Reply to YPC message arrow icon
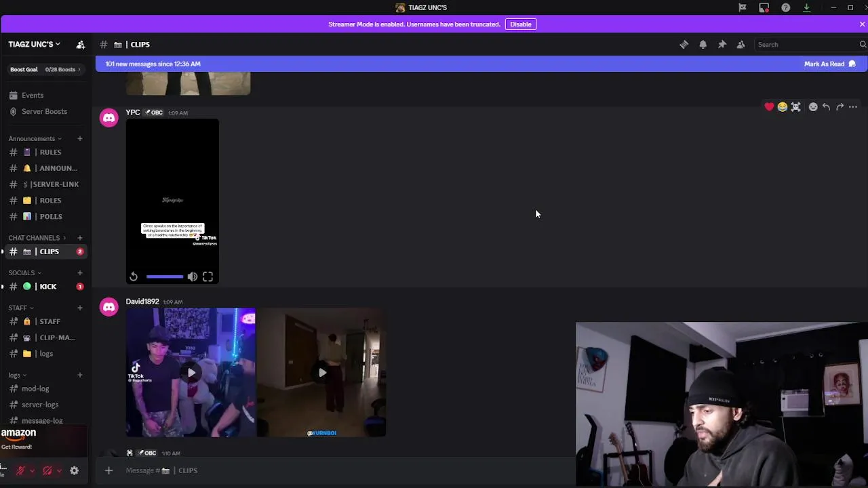The width and height of the screenshot is (868, 488). tap(826, 107)
